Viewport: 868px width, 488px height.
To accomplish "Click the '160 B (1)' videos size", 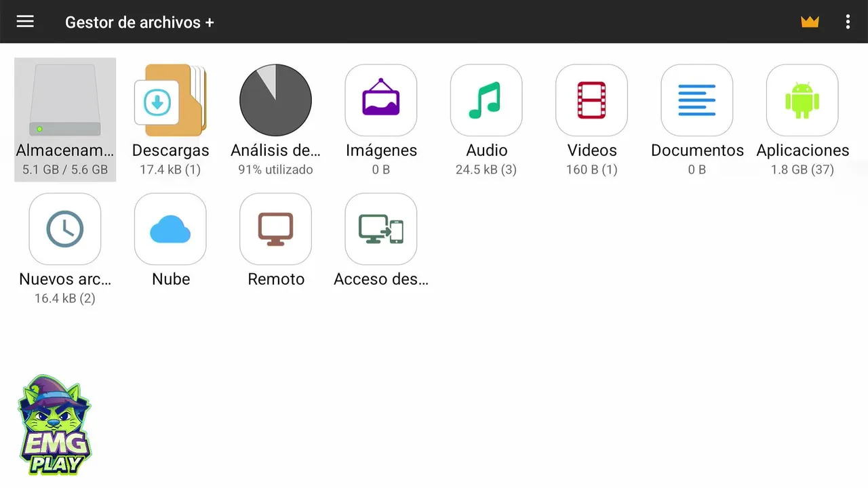I will pyautogui.click(x=592, y=169).
